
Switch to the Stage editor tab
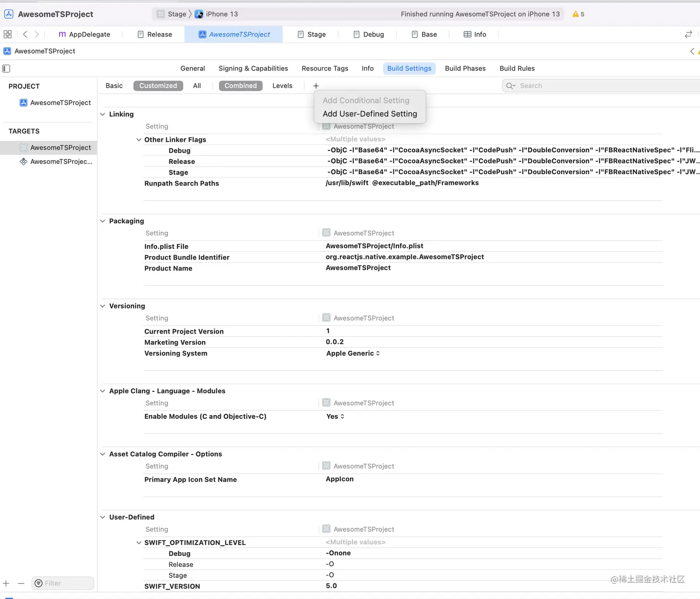pyautogui.click(x=312, y=34)
